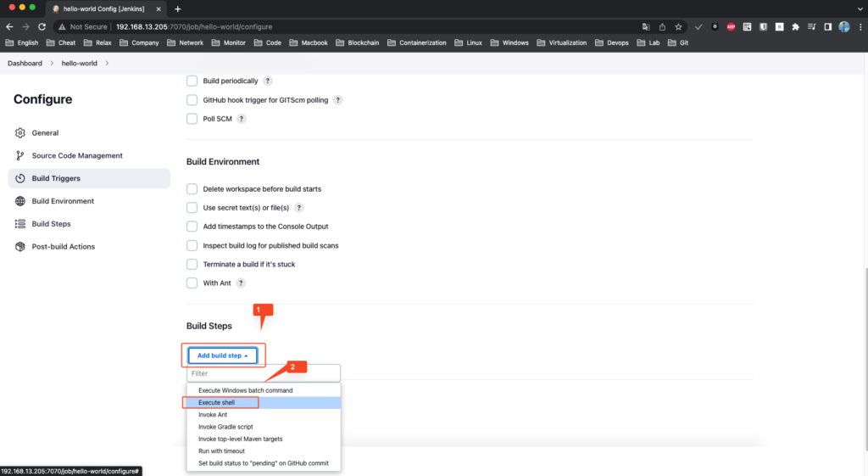
Task: Bookmark this page with the star icon
Action: click(678, 26)
